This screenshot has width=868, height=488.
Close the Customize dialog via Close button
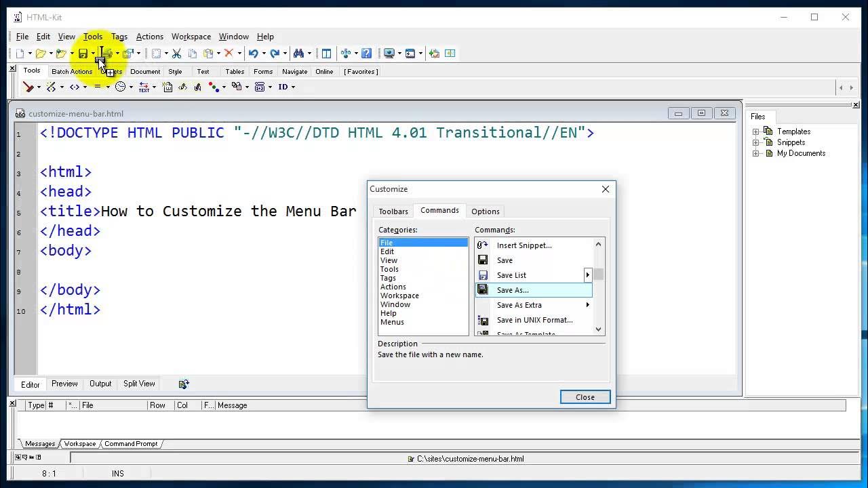pos(585,396)
